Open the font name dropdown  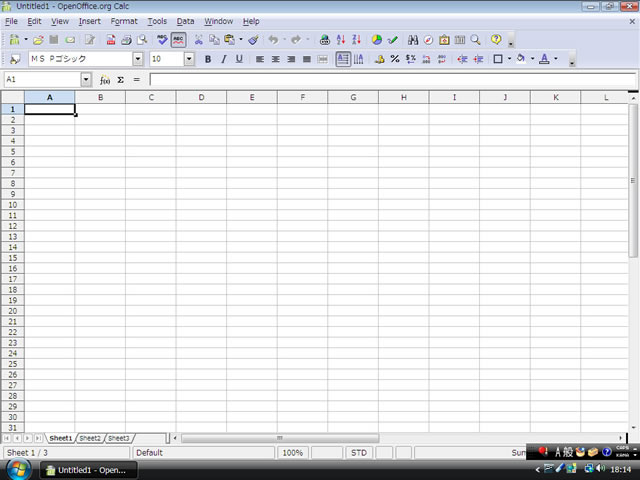pyautogui.click(x=138, y=59)
